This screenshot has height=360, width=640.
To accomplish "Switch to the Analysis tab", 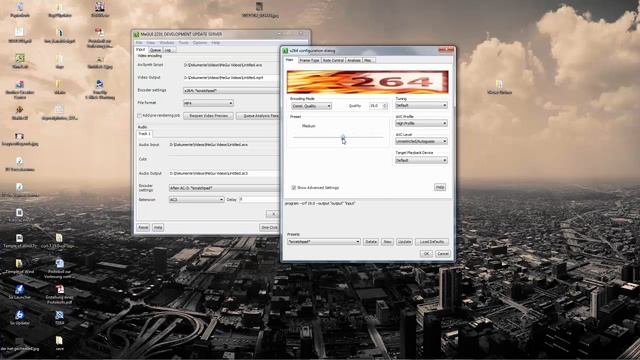I will [x=354, y=60].
